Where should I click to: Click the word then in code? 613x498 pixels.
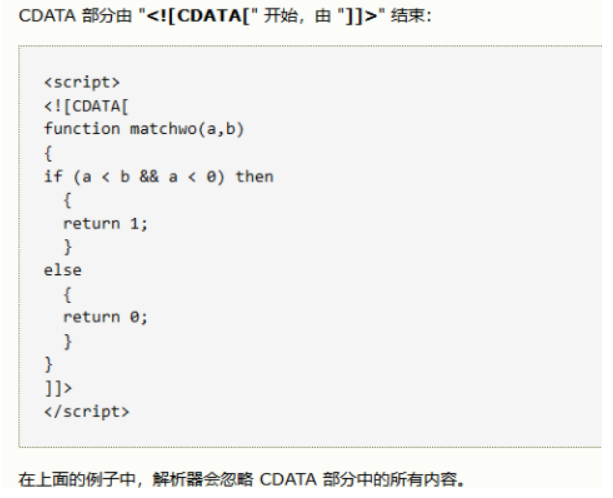[255, 177]
